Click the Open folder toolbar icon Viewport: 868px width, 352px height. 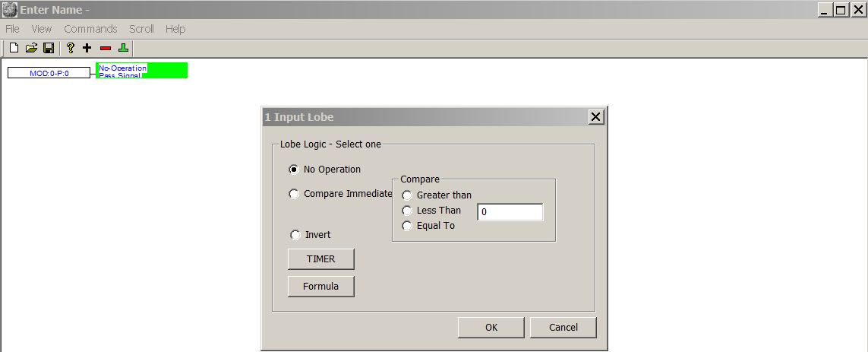click(x=31, y=49)
